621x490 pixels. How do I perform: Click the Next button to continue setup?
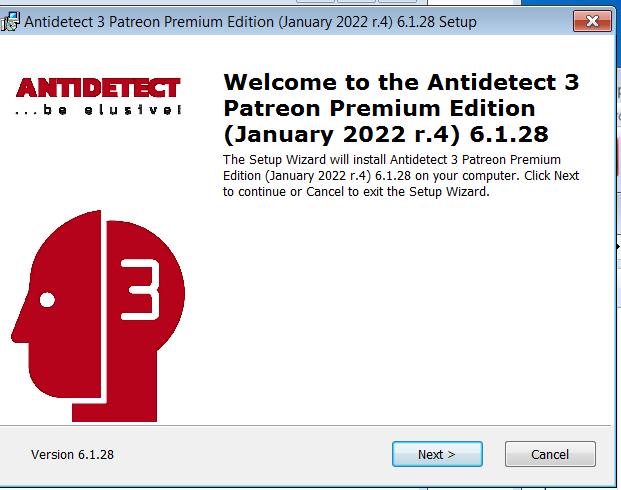click(x=437, y=454)
